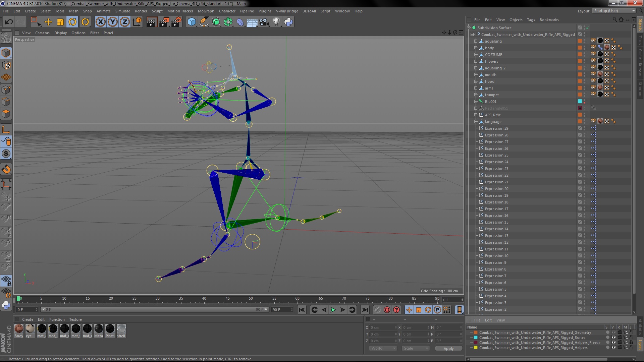Viewport: 644px width, 362px height.
Task: Collapse the Subdivision Surface object
Action: (x=469, y=28)
